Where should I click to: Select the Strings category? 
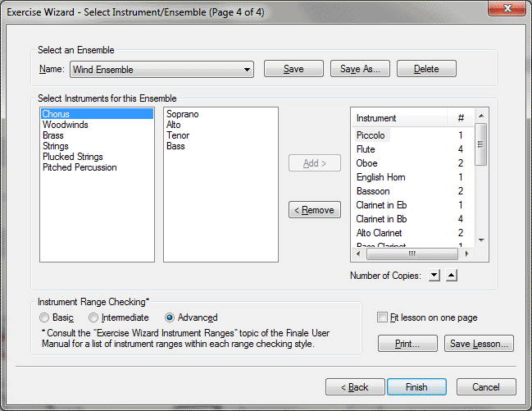97,146
